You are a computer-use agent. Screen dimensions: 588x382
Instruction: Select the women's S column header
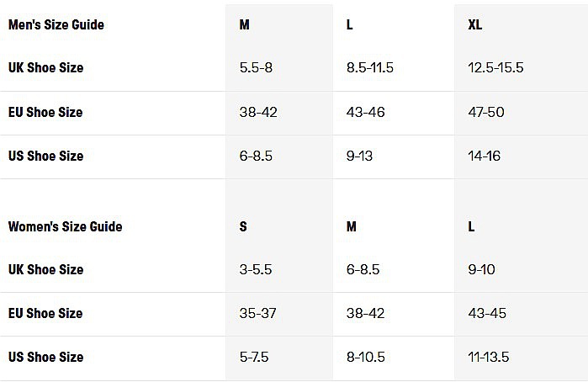(243, 226)
